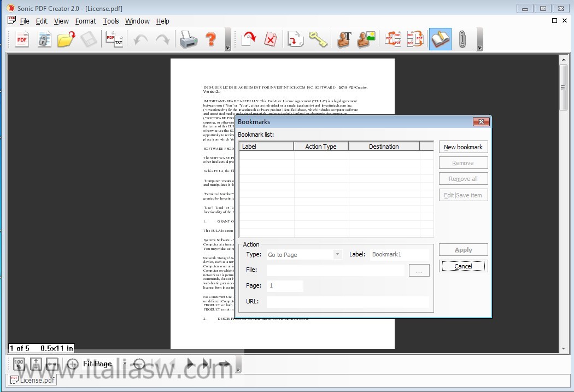
Task: Open the Window menu
Action: (x=137, y=21)
